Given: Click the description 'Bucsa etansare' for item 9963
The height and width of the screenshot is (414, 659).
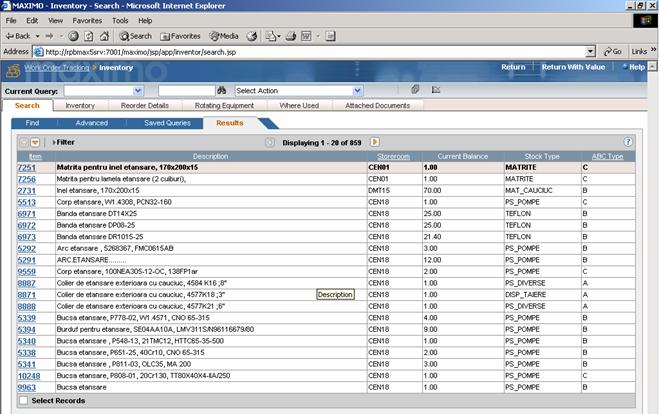Looking at the screenshot, I should coord(82,387).
